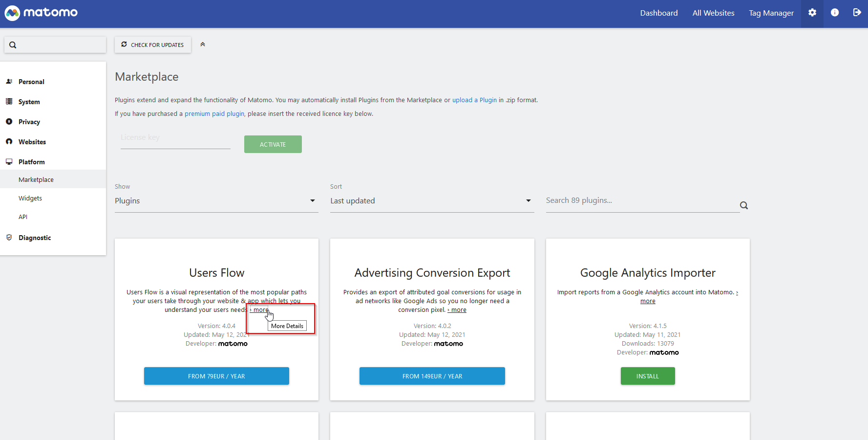This screenshot has height=440, width=868.
Task: Buy Users Flow from 79EUR / year
Action: click(x=216, y=376)
